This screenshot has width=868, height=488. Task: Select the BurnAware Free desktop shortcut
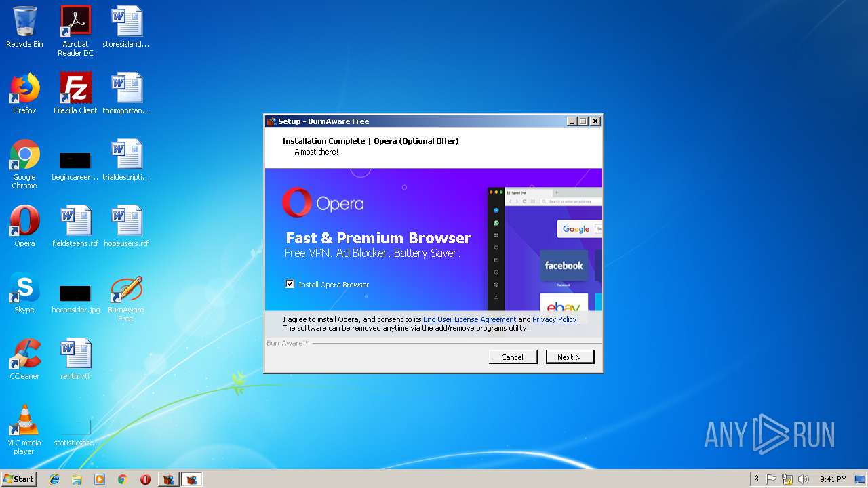click(x=126, y=298)
